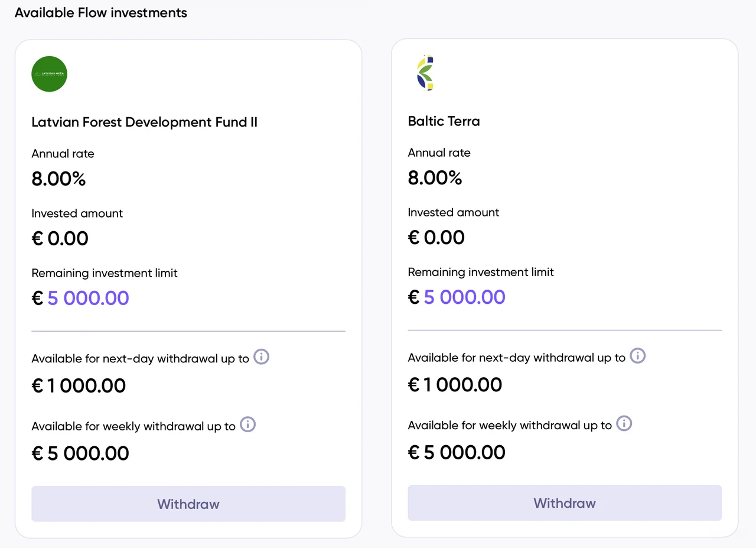The image size is (756, 548).
Task: Click the Latvian Forest Development Fund II logo
Action: 50,74
